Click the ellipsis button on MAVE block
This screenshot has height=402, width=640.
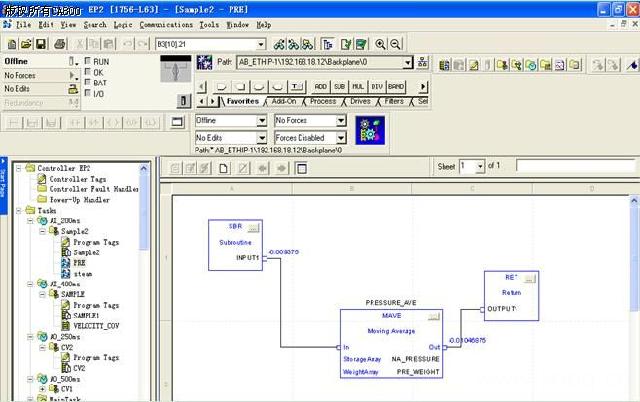(x=435, y=315)
